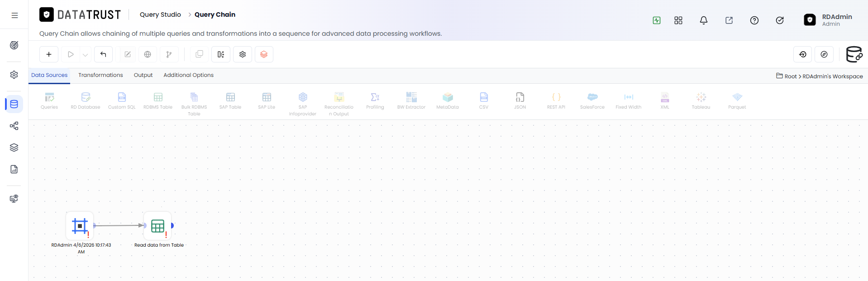The image size is (868, 281).
Task: Open the RDAdmin user profile menu
Action: 828,20
